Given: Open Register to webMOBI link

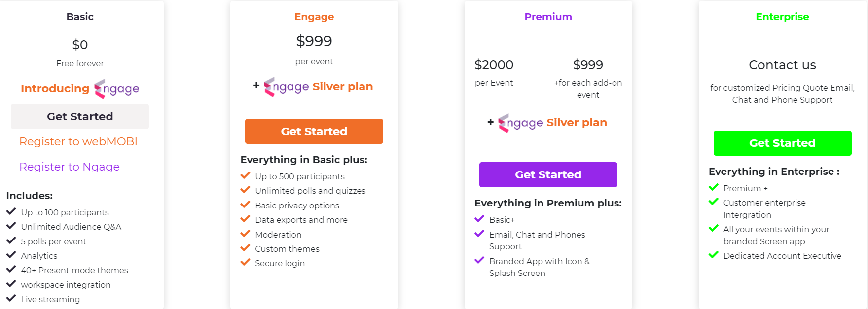Looking at the screenshot, I should point(79,141).
